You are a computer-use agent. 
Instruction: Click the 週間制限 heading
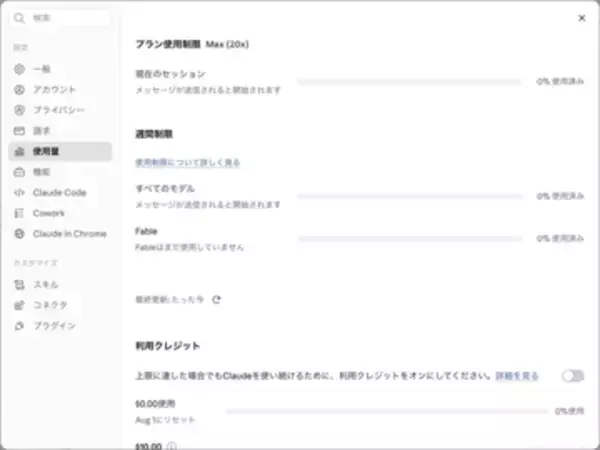point(154,134)
